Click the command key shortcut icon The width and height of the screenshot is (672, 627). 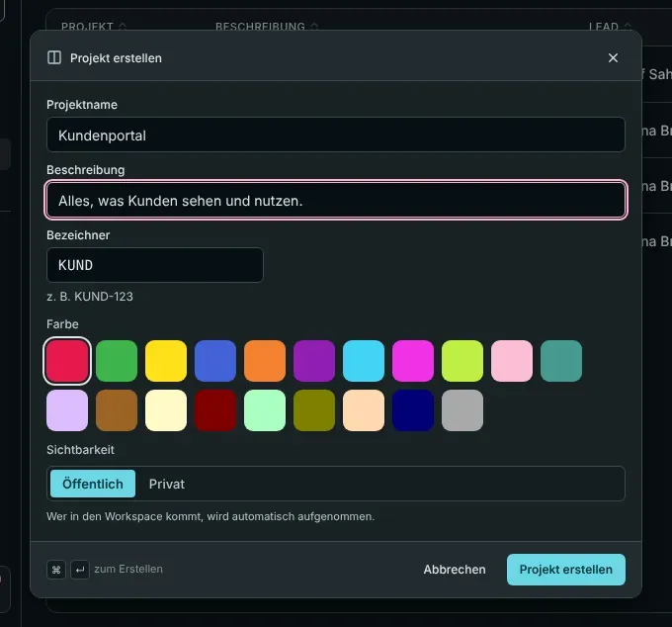56,570
